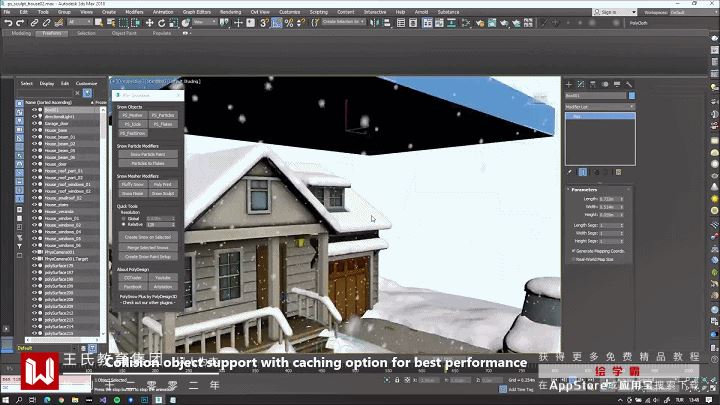Click the object name field in Modify panel
This screenshot has width=720, height=405.
[x=596, y=96]
